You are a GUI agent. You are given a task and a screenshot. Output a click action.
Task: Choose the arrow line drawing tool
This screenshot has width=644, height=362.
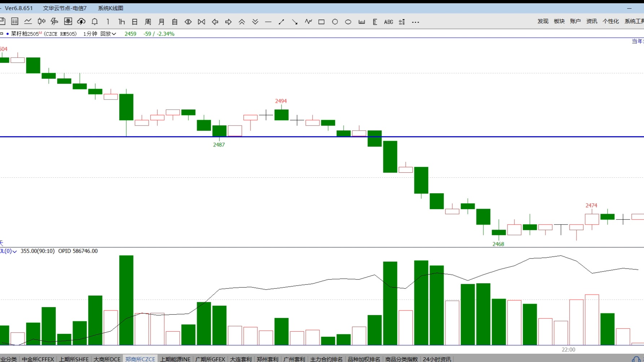pyautogui.click(x=295, y=22)
